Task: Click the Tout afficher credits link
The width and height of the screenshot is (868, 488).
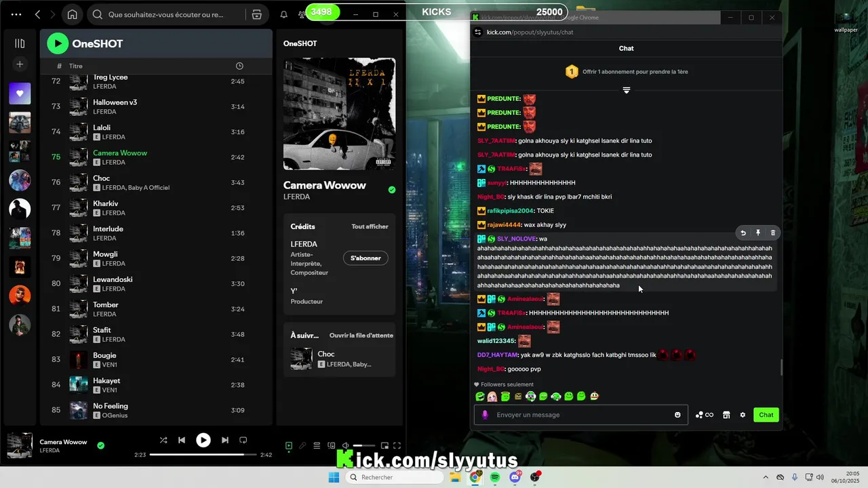Action: (370, 226)
